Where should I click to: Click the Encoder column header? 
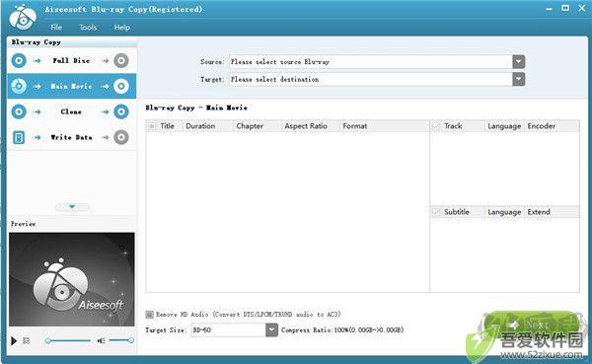(542, 126)
